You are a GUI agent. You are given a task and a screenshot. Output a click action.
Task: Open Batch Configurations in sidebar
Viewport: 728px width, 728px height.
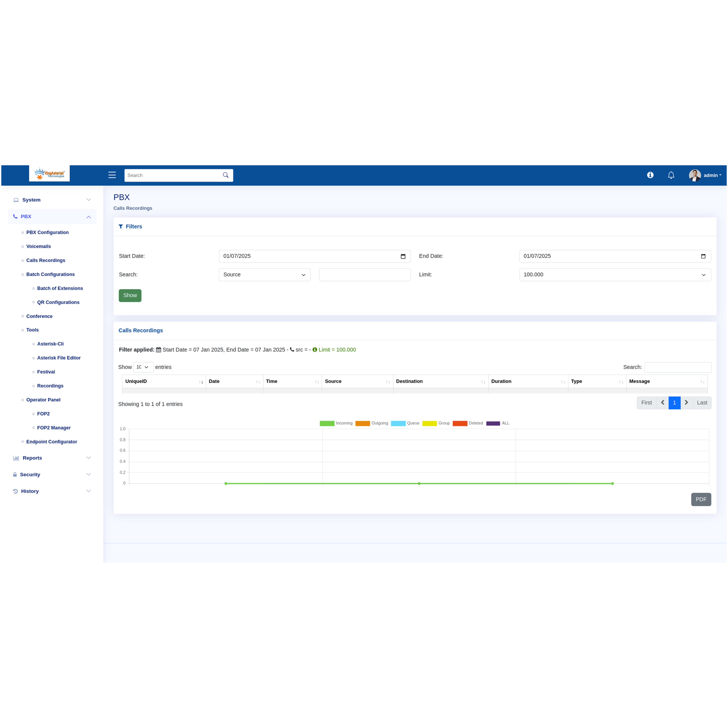point(50,274)
